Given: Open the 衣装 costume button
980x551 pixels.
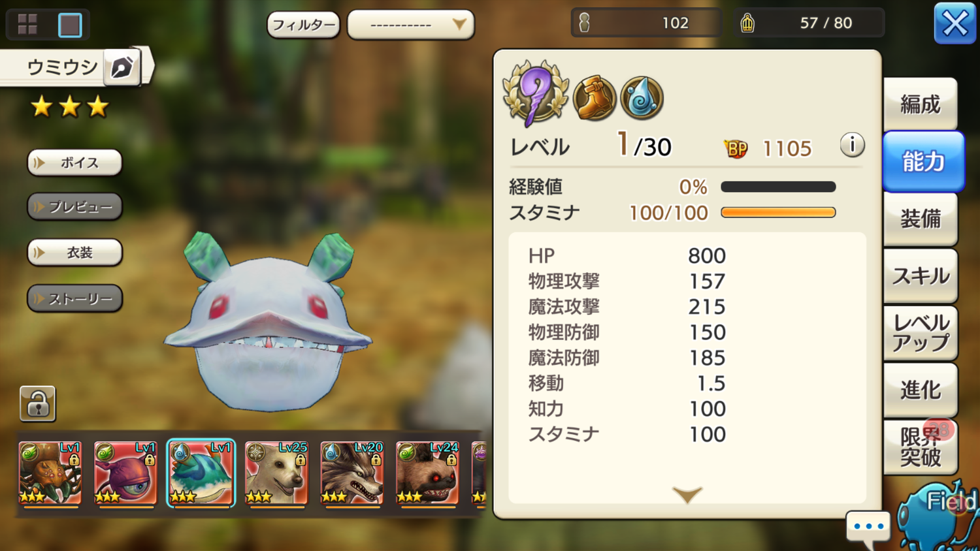Looking at the screenshot, I should 74,253.
